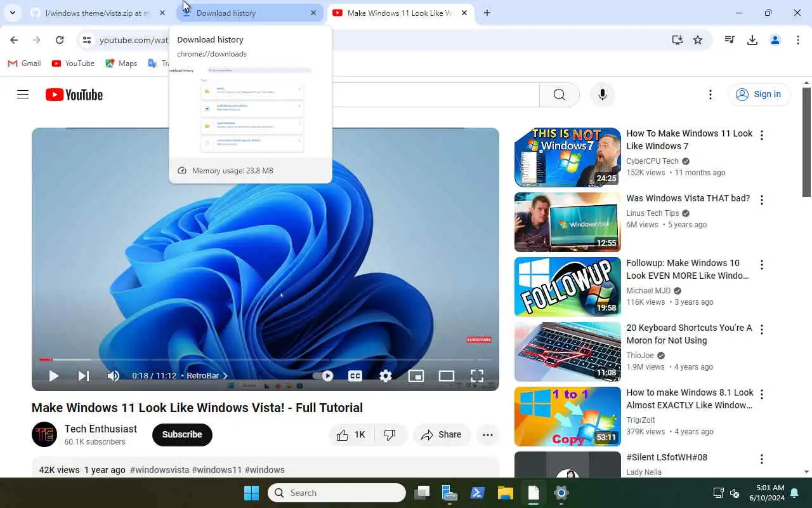The width and height of the screenshot is (812, 508).
Task: Select the Make Windows 11 YouTube tab
Action: pyautogui.click(x=400, y=13)
